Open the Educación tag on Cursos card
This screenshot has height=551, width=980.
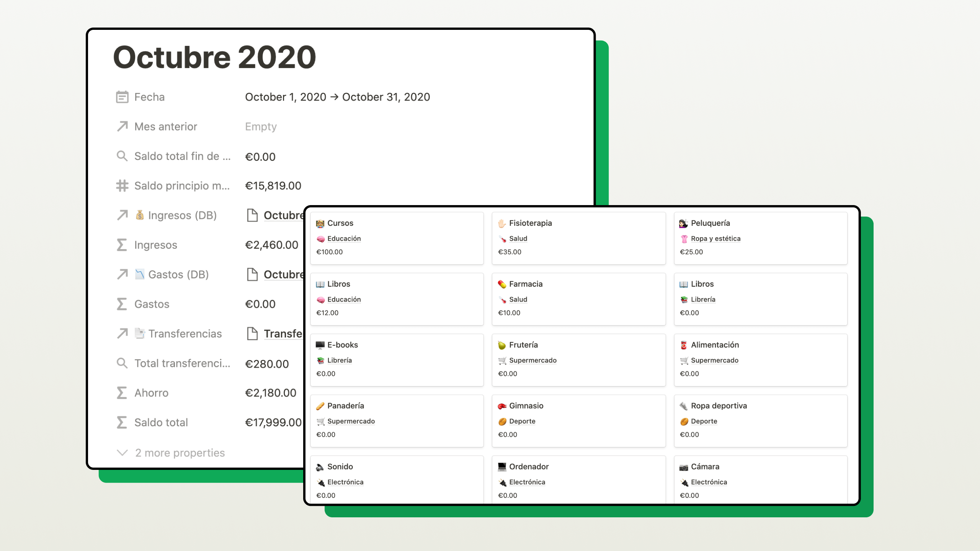(x=344, y=238)
